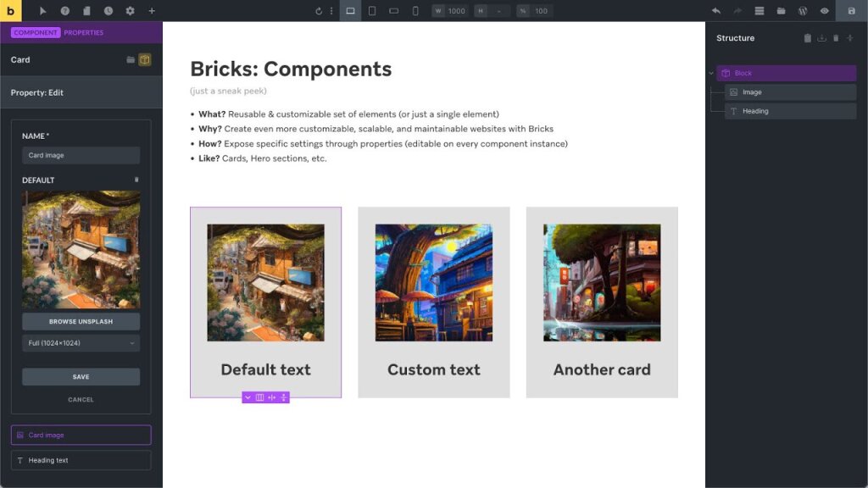Image resolution: width=868 pixels, height=488 pixels.
Task: Click the yellow Bricks logo
Action: tap(10, 11)
